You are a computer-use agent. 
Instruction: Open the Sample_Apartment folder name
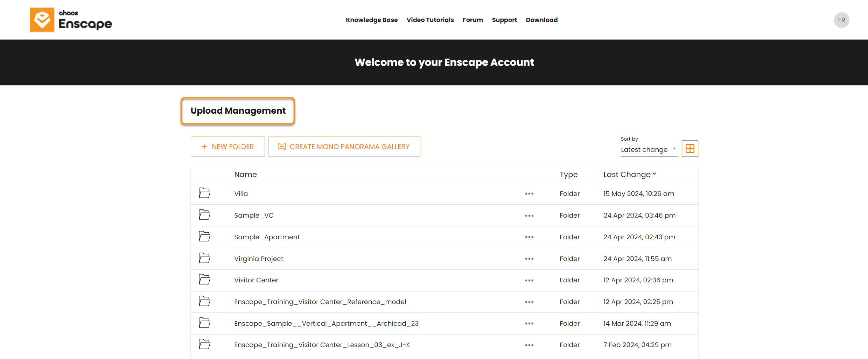[x=267, y=237]
